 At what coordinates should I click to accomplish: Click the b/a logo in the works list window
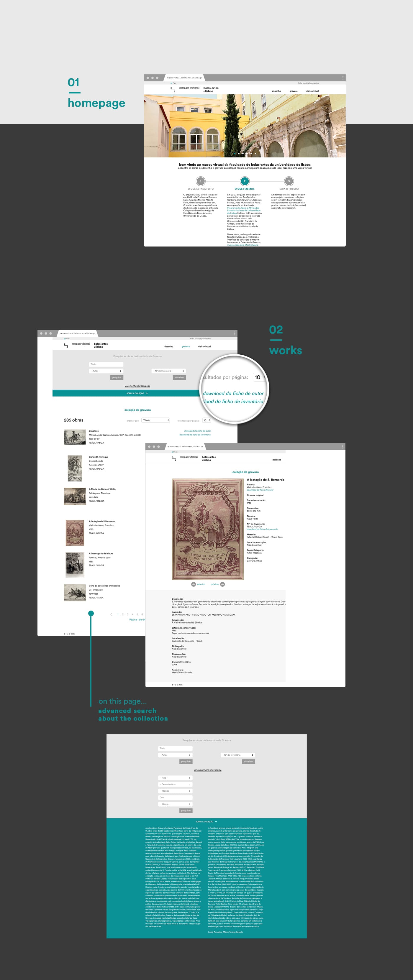tap(65, 345)
